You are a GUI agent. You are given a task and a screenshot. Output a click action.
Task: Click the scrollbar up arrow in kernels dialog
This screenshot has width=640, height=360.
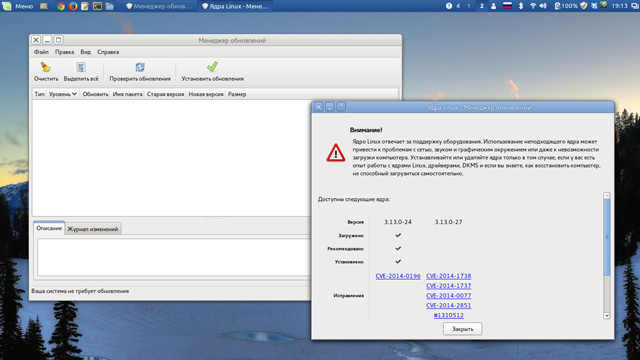[x=607, y=196]
